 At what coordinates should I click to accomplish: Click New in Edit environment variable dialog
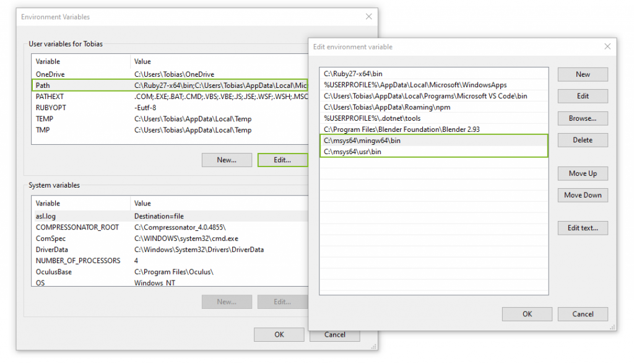(582, 74)
